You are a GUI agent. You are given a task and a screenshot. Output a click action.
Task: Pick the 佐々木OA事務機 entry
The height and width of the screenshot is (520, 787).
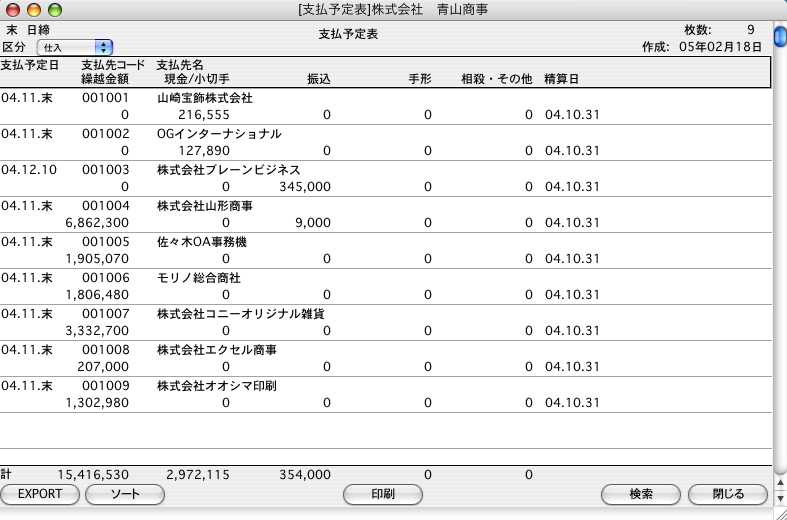(x=202, y=242)
